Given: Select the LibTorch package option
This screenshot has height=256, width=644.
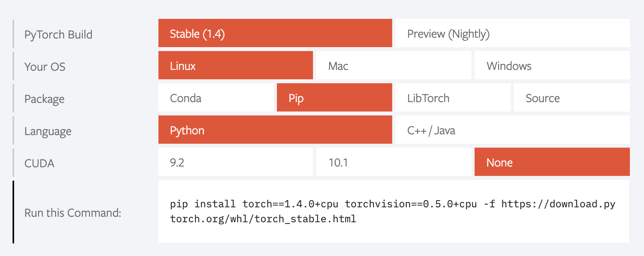Looking at the screenshot, I should (x=453, y=98).
